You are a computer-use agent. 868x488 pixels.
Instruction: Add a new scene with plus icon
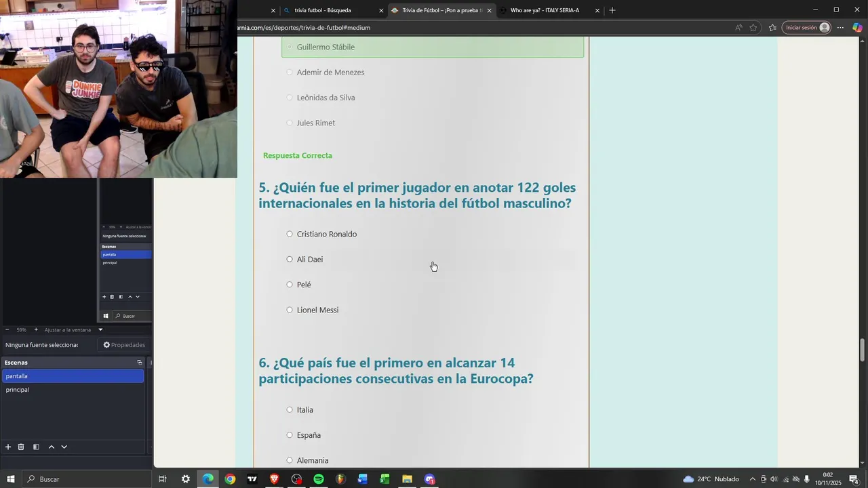coord(8,447)
